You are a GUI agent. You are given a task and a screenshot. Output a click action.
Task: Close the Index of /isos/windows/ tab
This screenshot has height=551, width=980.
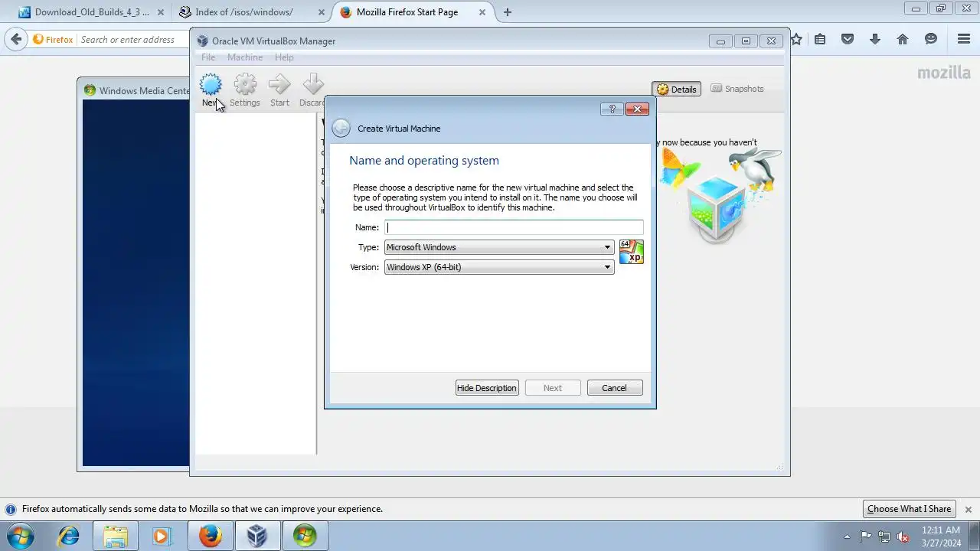[x=322, y=12]
